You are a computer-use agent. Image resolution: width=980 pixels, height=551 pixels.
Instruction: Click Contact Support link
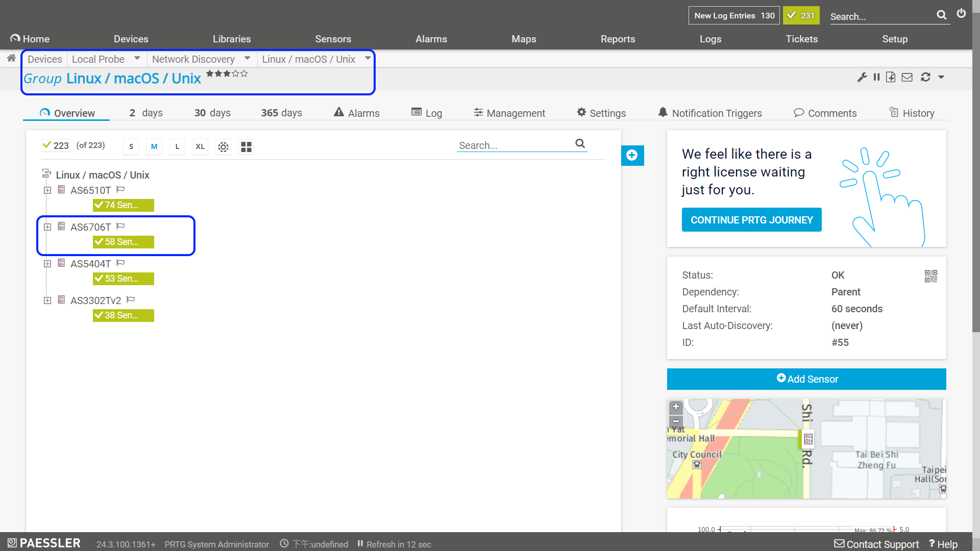click(876, 544)
